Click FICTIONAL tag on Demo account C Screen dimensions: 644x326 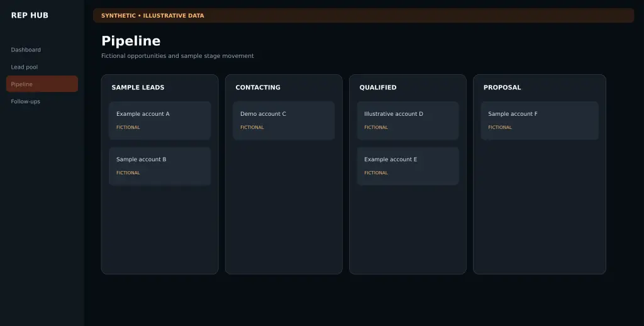pos(252,127)
